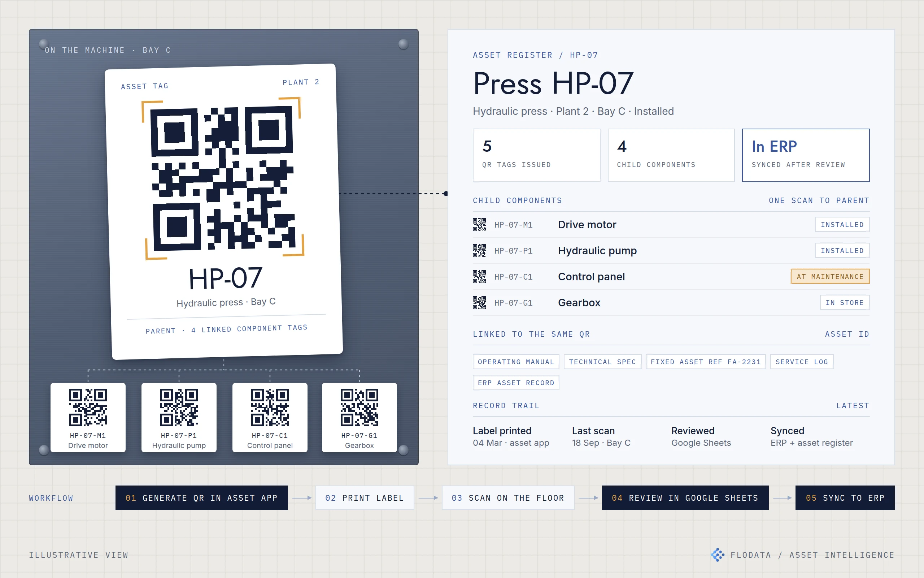Screen dimensions: 924x578
Task: Click the Last scan trail entry
Action: click(x=601, y=436)
